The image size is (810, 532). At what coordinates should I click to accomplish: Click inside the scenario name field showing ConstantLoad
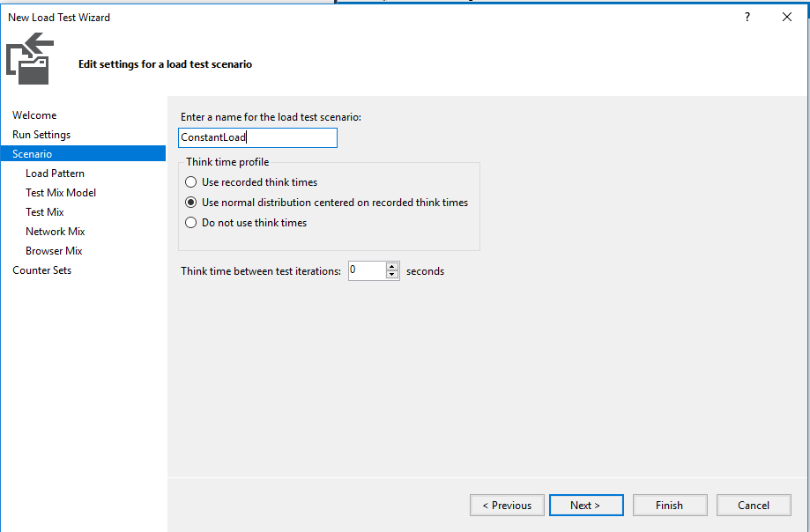click(256, 137)
